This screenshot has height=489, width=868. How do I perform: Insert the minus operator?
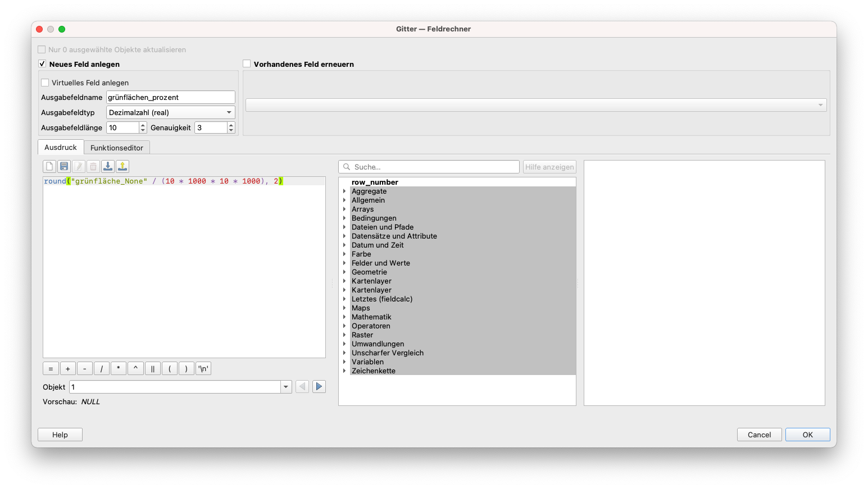pos(85,369)
